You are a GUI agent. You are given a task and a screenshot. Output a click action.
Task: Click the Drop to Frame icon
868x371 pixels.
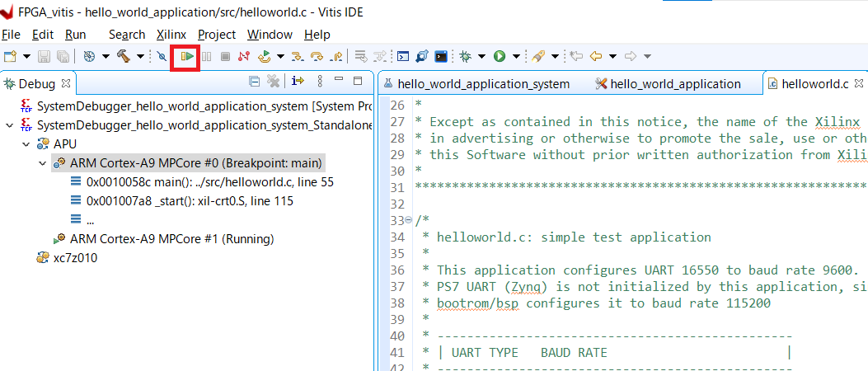[361, 56]
